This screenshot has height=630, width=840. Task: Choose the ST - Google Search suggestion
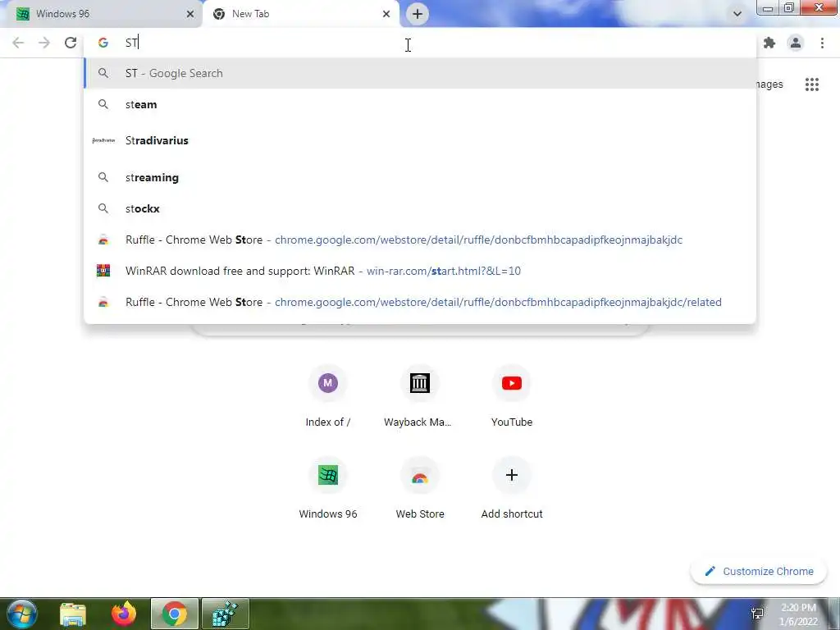pos(420,73)
